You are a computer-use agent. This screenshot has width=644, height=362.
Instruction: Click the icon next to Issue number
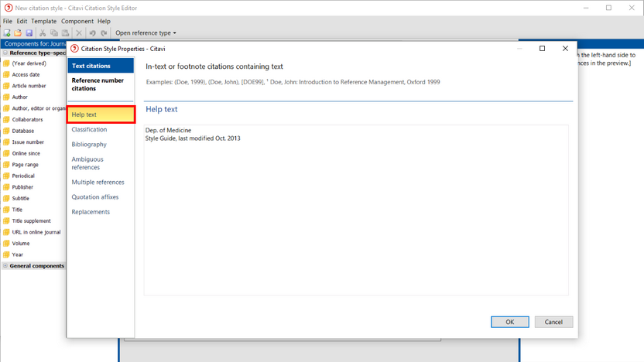pyautogui.click(x=6, y=142)
